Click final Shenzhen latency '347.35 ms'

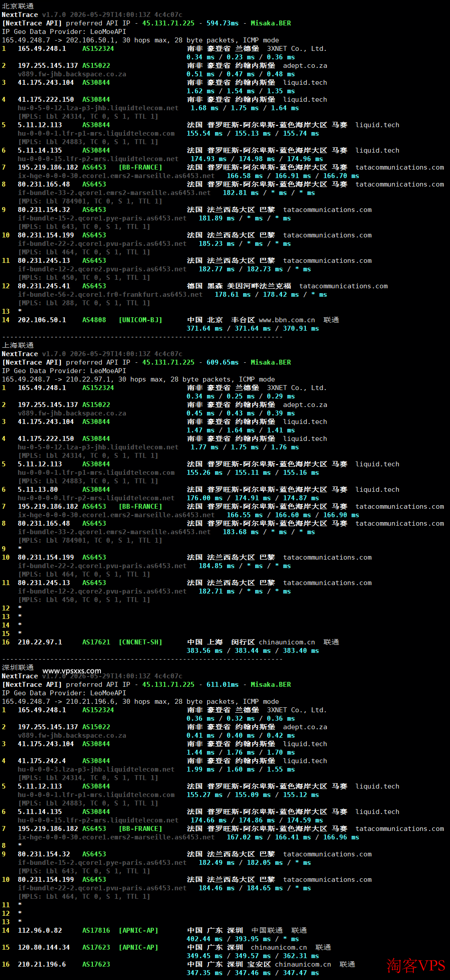204,973
